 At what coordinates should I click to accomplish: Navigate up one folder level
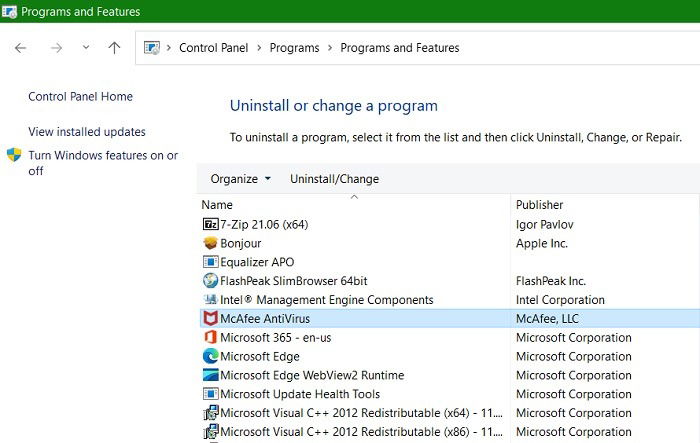(114, 48)
